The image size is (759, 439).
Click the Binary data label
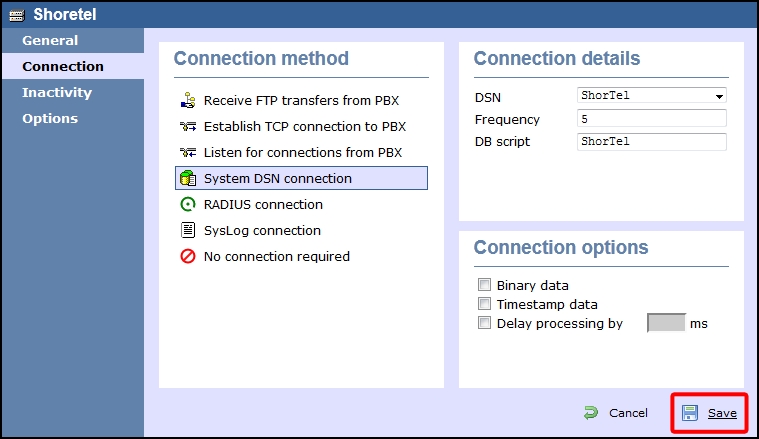click(532, 286)
